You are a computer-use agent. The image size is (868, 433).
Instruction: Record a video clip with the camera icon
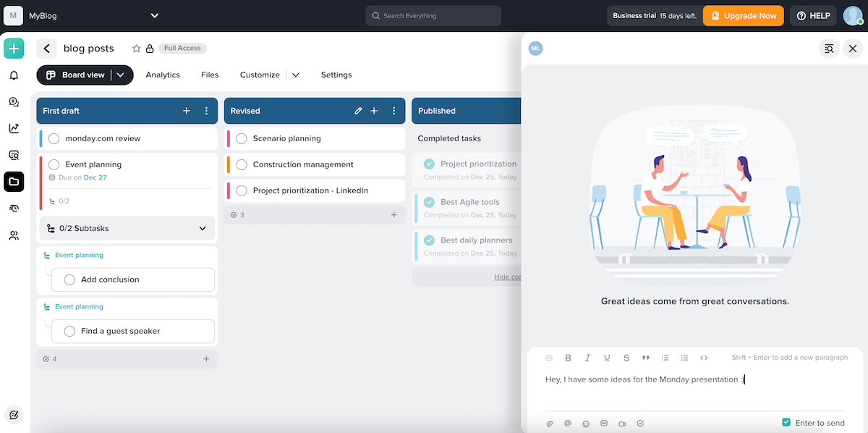pyautogui.click(x=622, y=424)
